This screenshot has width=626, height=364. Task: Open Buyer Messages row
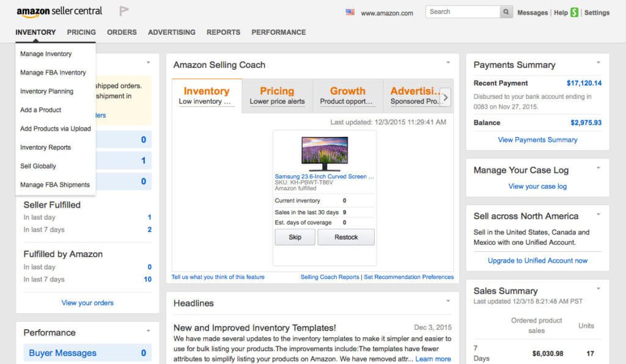[87, 353]
